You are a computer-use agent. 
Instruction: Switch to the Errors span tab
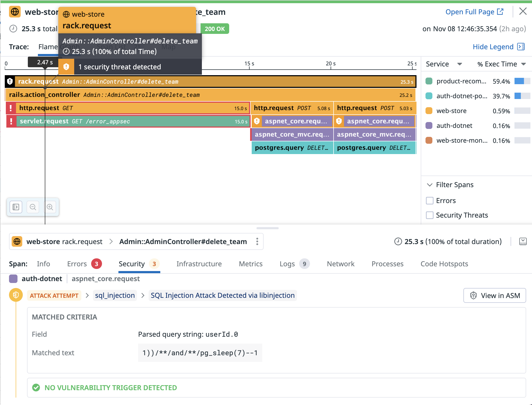tap(77, 264)
